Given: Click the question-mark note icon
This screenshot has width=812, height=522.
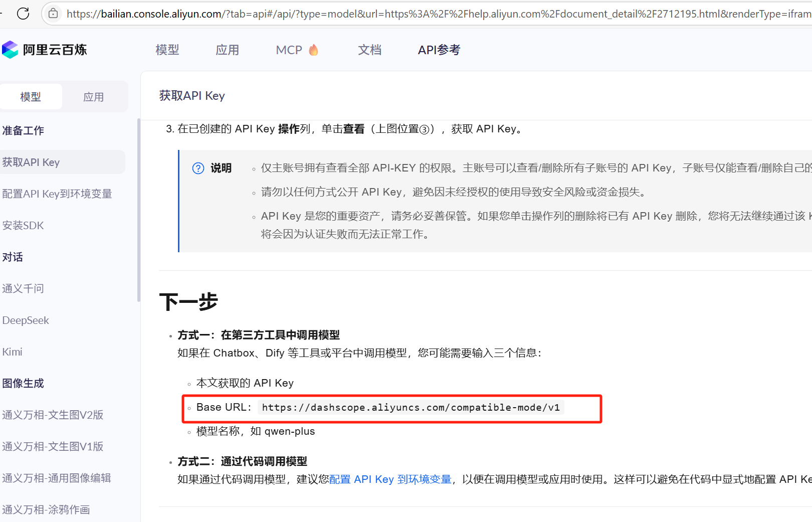Looking at the screenshot, I should click(x=198, y=168).
